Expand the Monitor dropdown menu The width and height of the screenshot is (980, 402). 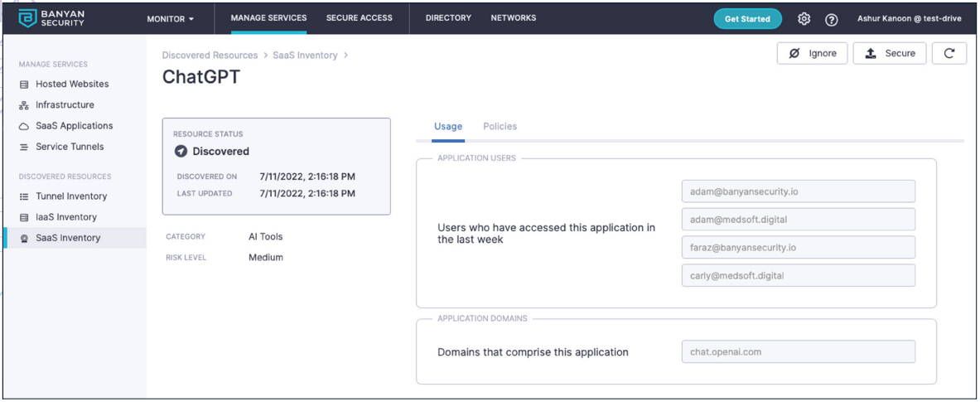point(170,19)
